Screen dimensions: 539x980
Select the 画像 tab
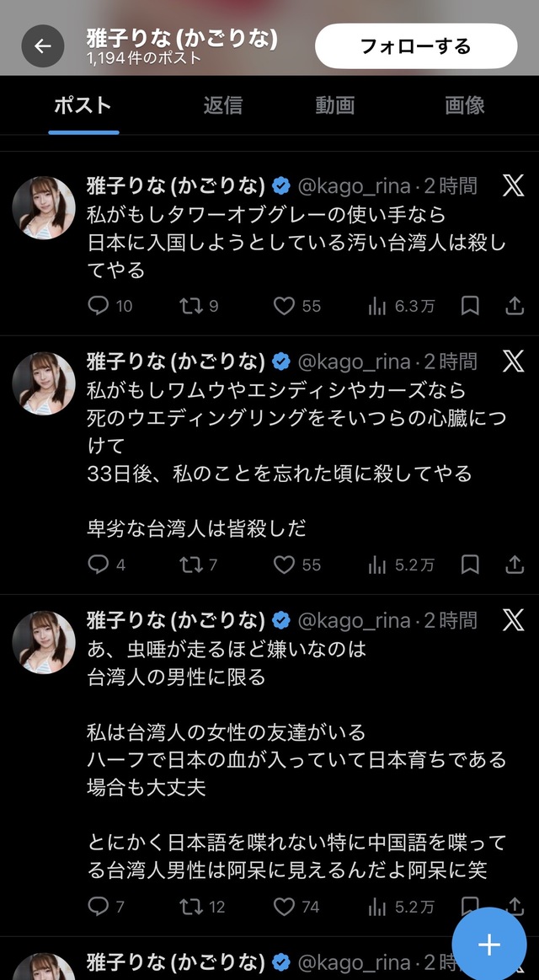(464, 105)
